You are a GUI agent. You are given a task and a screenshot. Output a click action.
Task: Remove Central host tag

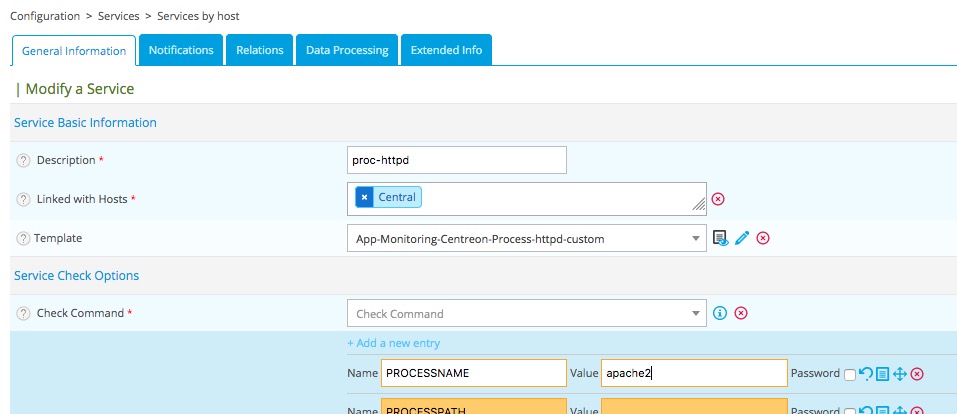[x=364, y=198]
